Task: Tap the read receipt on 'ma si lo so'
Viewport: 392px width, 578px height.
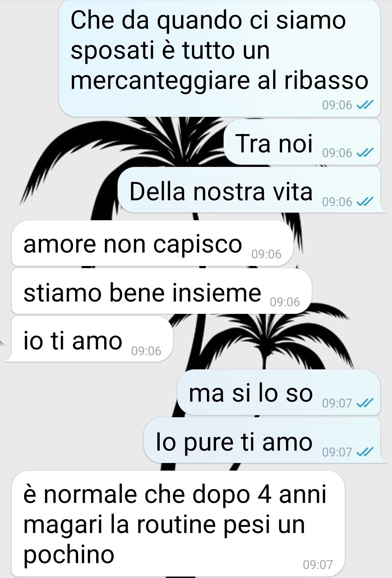Action: click(x=365, y=403)
